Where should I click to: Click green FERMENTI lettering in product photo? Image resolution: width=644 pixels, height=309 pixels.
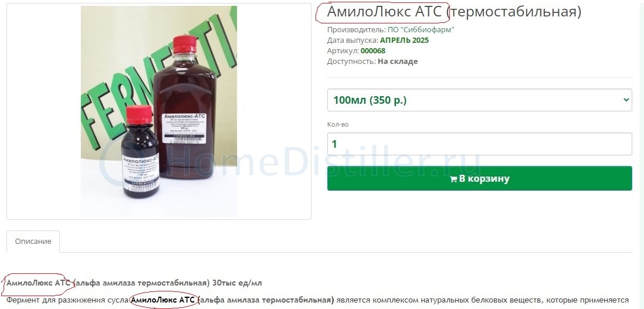pos(158,78)
